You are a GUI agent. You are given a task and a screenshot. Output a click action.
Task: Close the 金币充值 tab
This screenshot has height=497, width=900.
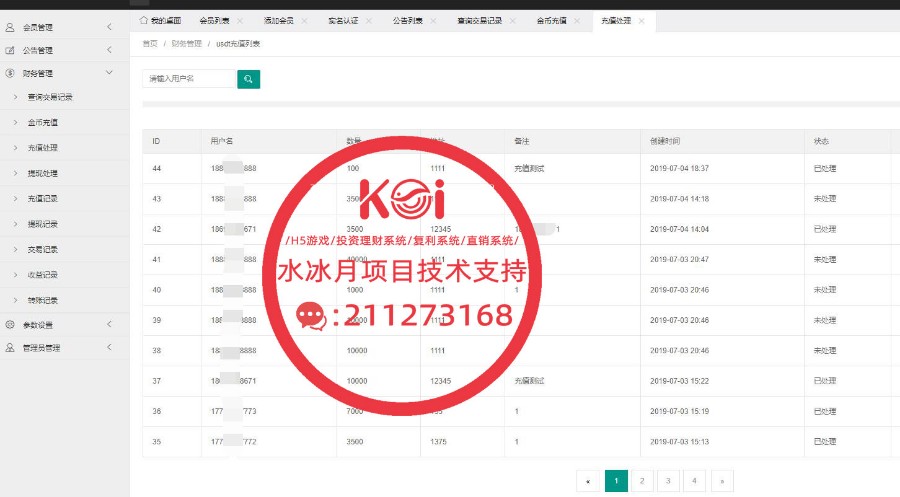point(577,21)
